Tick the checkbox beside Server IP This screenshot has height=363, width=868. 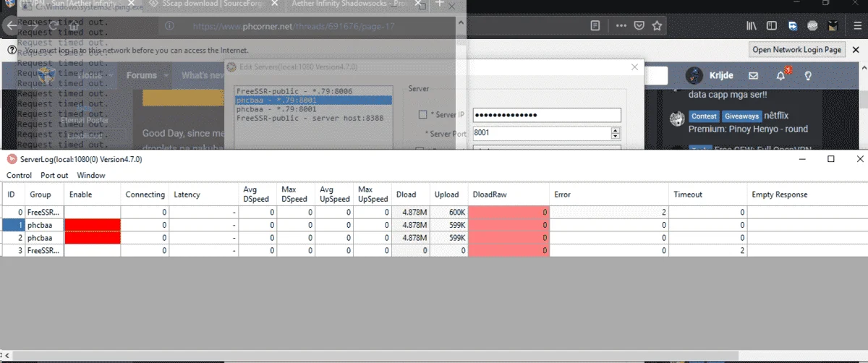(422, 115)
